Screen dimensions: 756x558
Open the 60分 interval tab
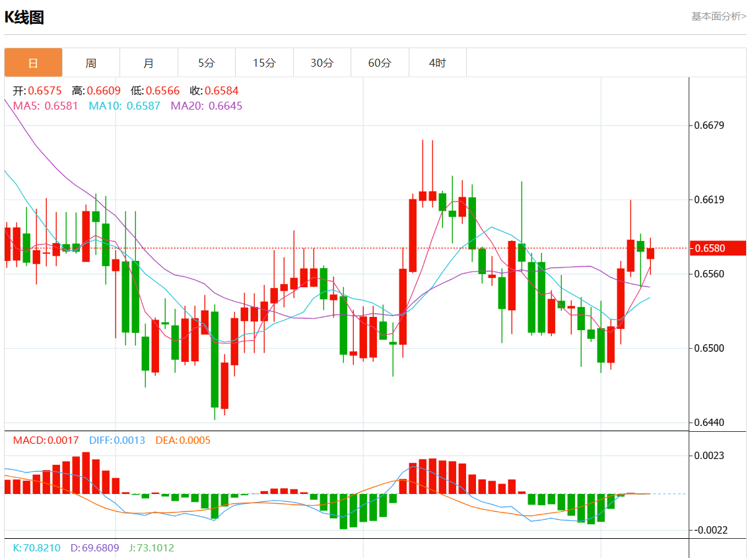click(380, 63)
